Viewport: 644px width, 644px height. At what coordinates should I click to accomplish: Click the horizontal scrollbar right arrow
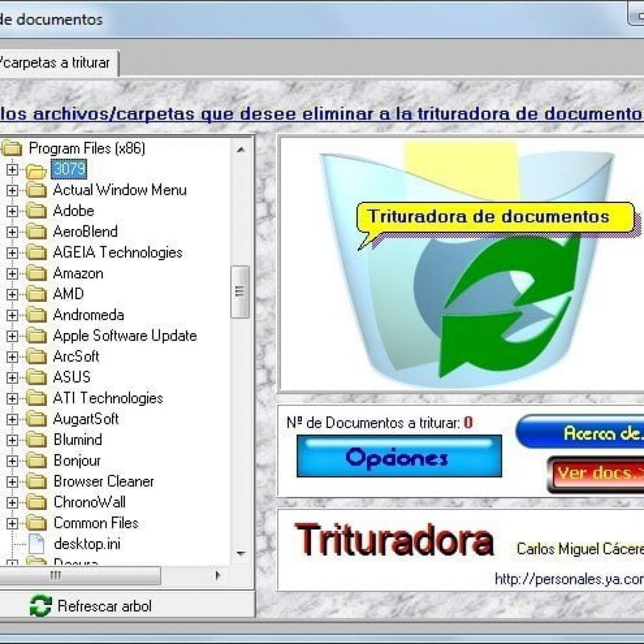tap(218, 575)
